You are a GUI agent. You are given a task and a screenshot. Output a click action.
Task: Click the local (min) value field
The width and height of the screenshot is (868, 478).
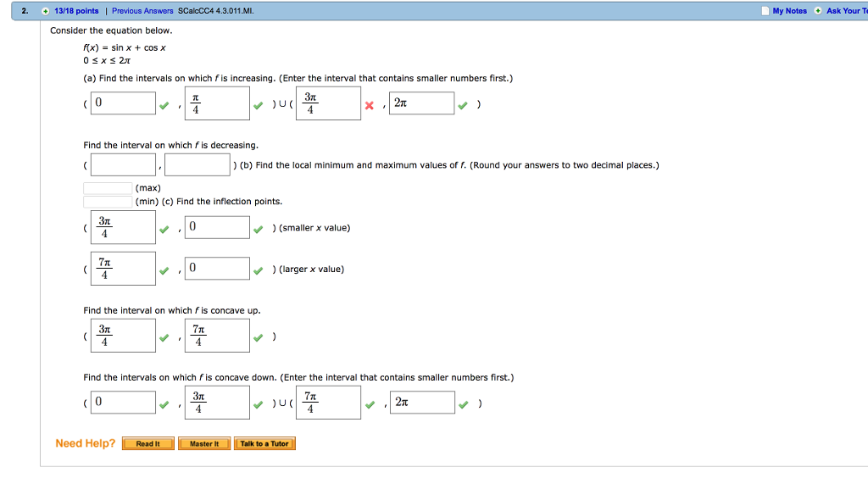point(108,202)
